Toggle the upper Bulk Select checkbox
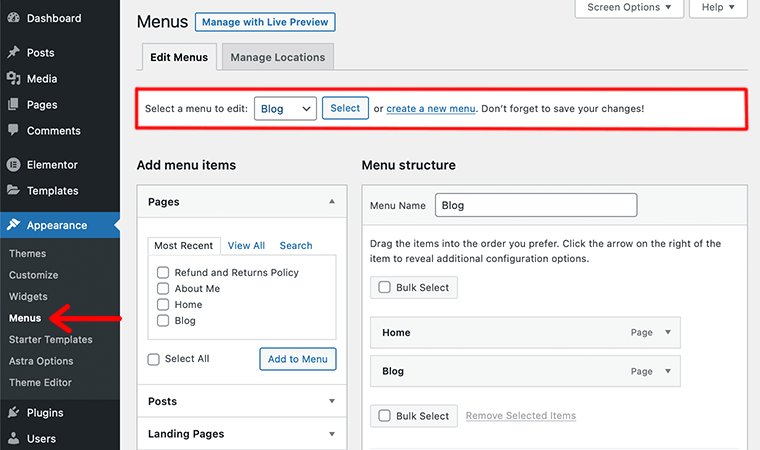760x450 pixels. click(384, 287)
